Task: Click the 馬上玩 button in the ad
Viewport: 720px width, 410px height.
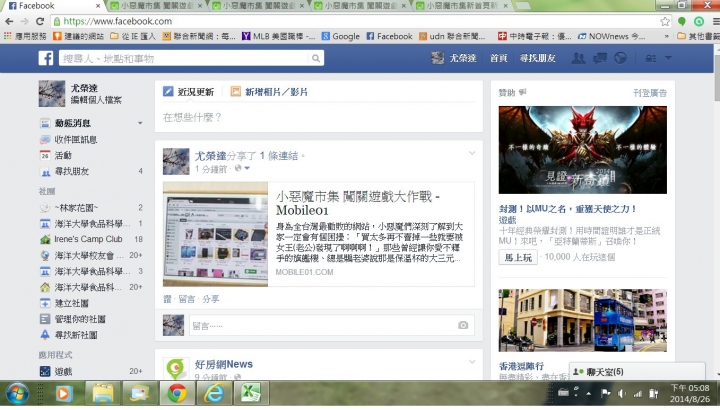Action: [x=518, y=257]
